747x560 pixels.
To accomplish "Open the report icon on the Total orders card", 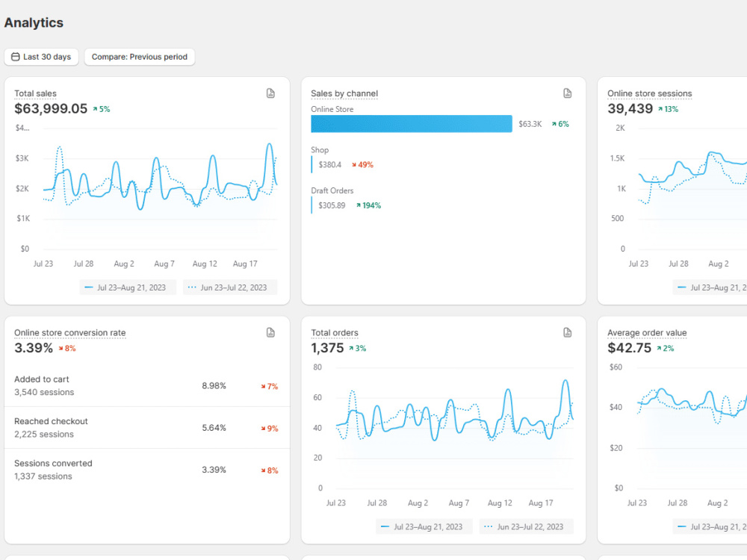I will pos(567,332).
